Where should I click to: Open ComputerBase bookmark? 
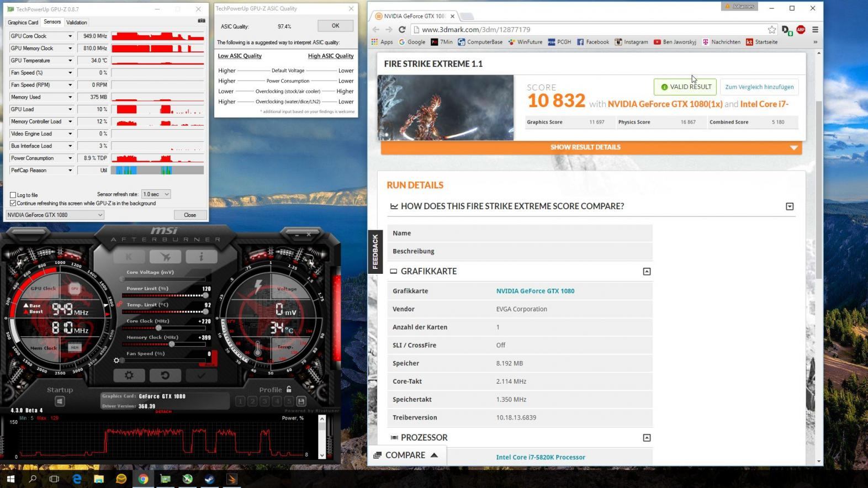(x=480, y=42)
